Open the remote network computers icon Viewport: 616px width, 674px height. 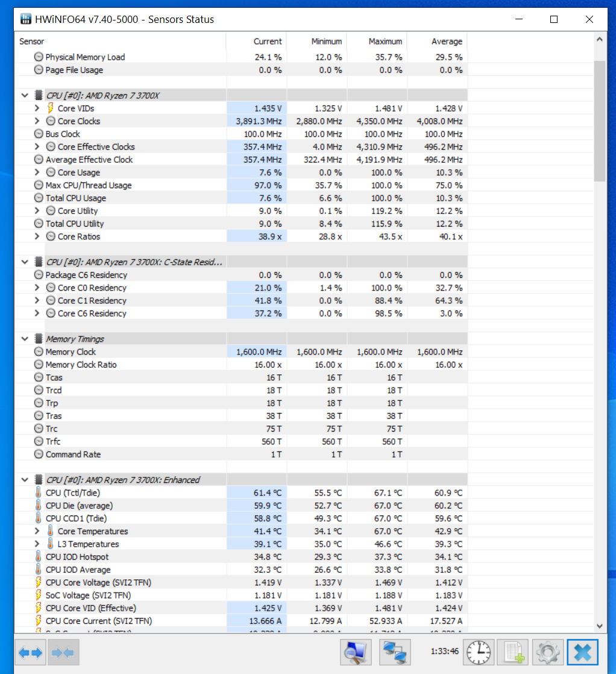click(x=395, y=652)
